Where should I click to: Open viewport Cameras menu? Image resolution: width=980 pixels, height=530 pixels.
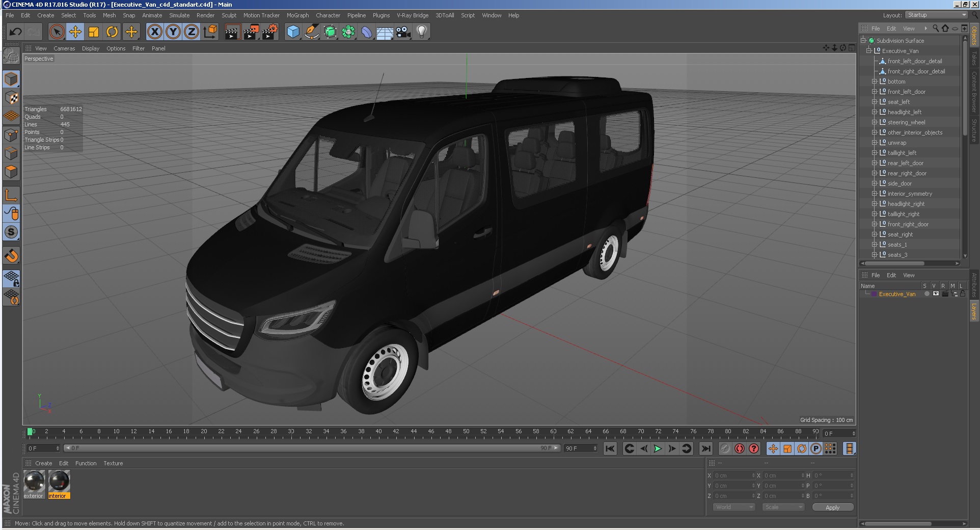coord(64,48)
